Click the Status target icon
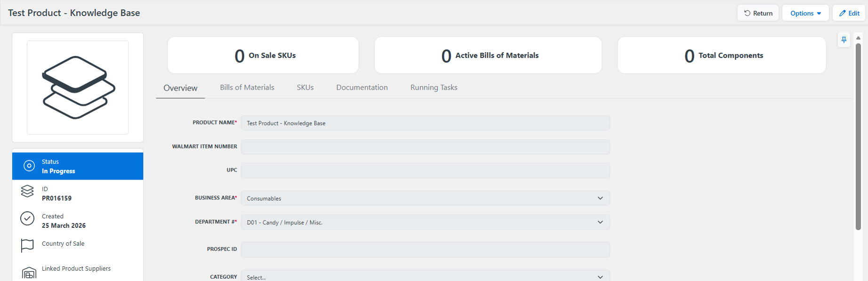This screenshot has width=868, height=281. 29,166
